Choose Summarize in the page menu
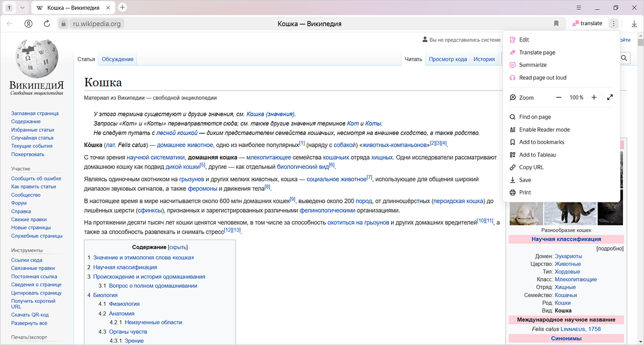The image size is (644, 345). pyautogui.click(x=533, y=65)
